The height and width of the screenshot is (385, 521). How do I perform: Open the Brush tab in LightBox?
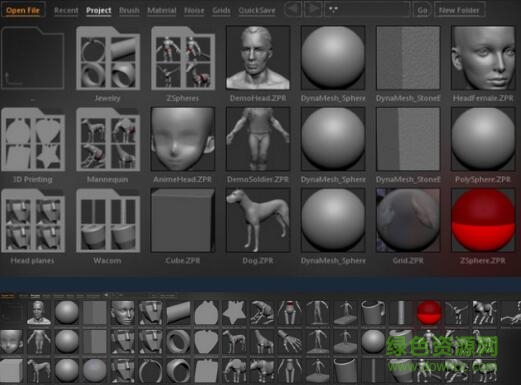129,11
